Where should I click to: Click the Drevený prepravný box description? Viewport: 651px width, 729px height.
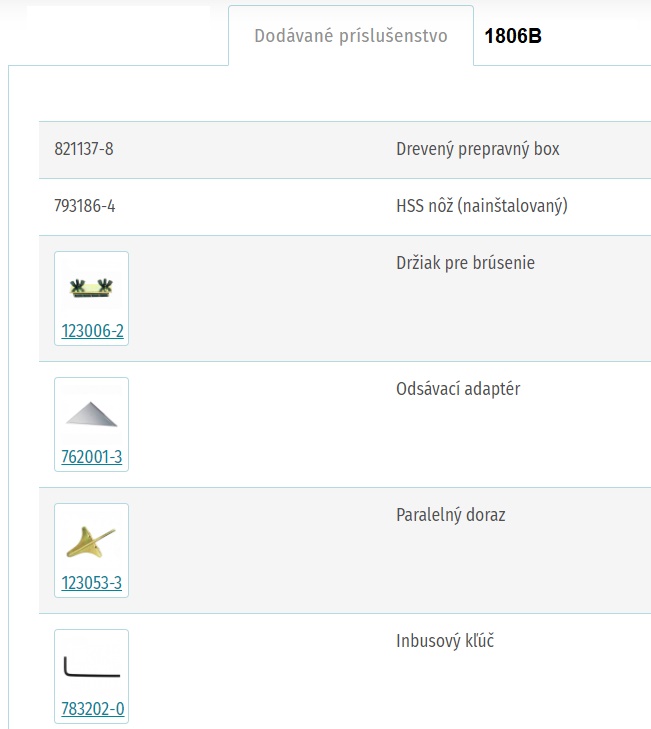click(x=478, y=149)
